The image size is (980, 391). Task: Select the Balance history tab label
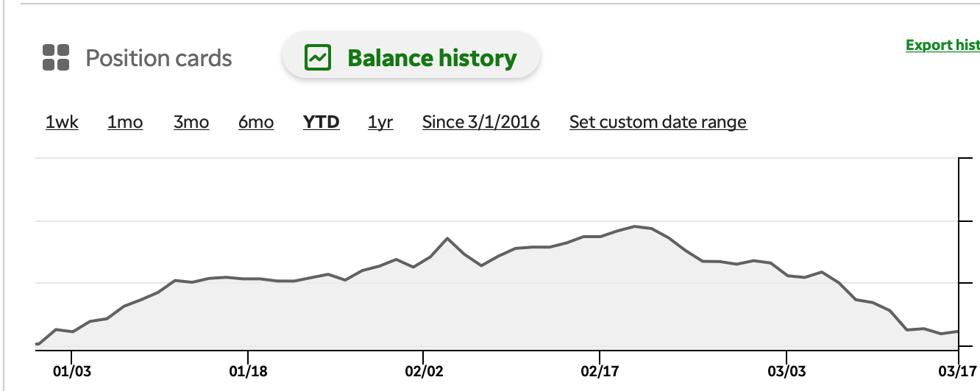point(432,58)
